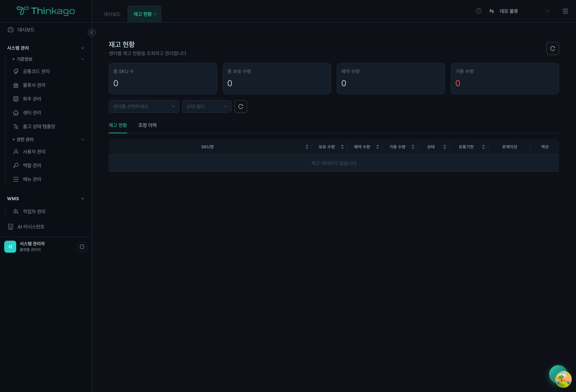Open the 센터를 선택하세요 dropdown
This screenshot has width=576, height=392.
pyautogui.click(x=144, y=107)
